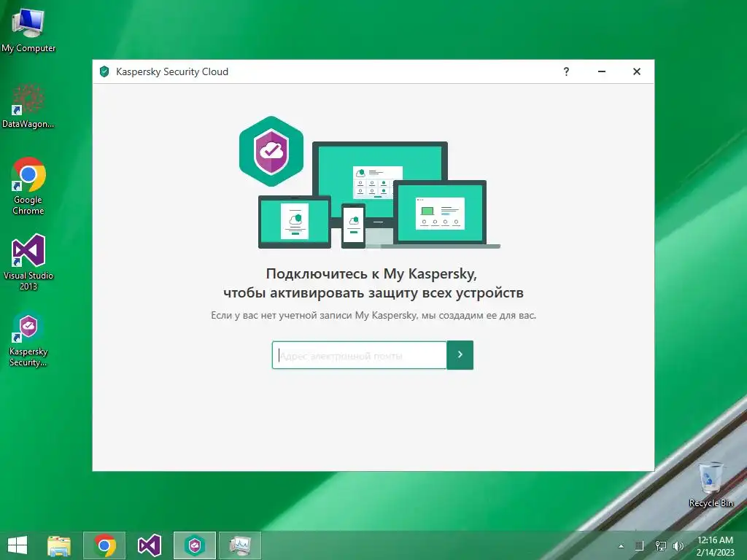Click the Action Center flag tray icon
The width and height of the screenshot is (747, 560).
tap(639, 546)
